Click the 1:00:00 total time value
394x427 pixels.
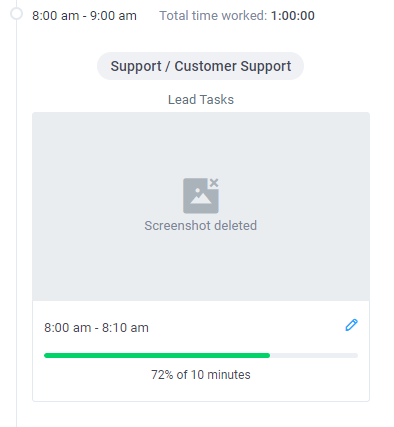pyautogui.click(x=293, y=16)
